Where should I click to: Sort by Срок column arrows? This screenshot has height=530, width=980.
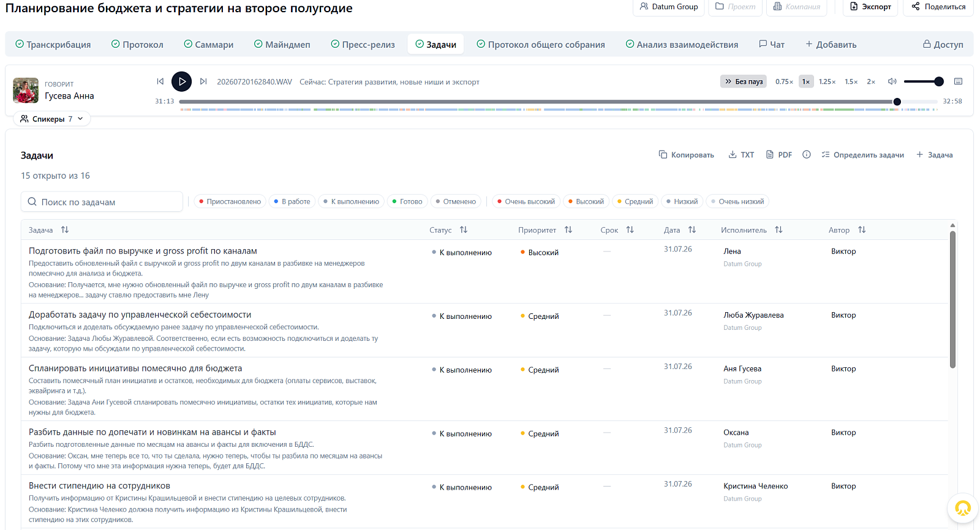(x=630, y=230)
